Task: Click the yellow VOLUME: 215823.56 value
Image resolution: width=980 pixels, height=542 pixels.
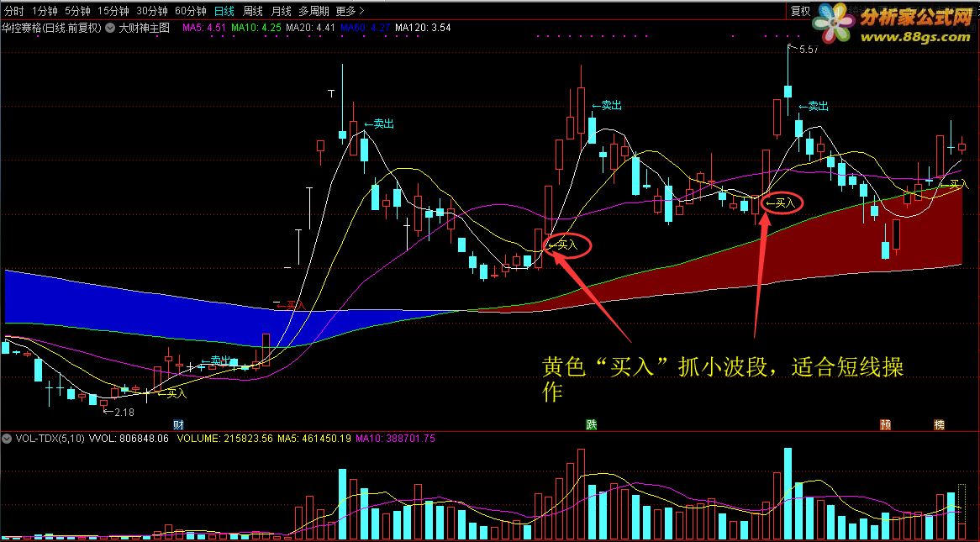Action: point(225,439)
